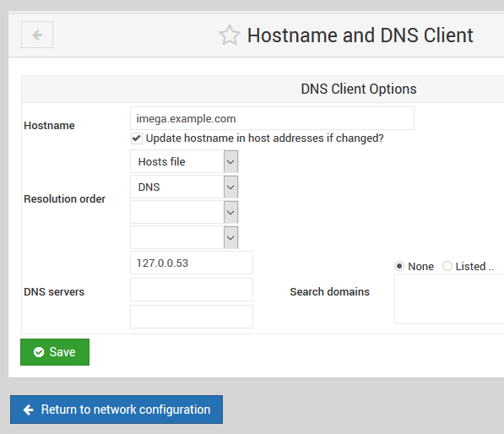Click the third DNS server field

pos(192,317)
